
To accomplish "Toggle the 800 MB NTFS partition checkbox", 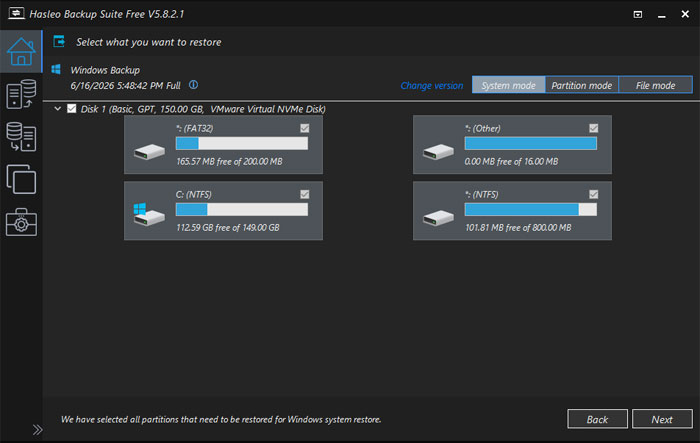I will coord(593,194).
